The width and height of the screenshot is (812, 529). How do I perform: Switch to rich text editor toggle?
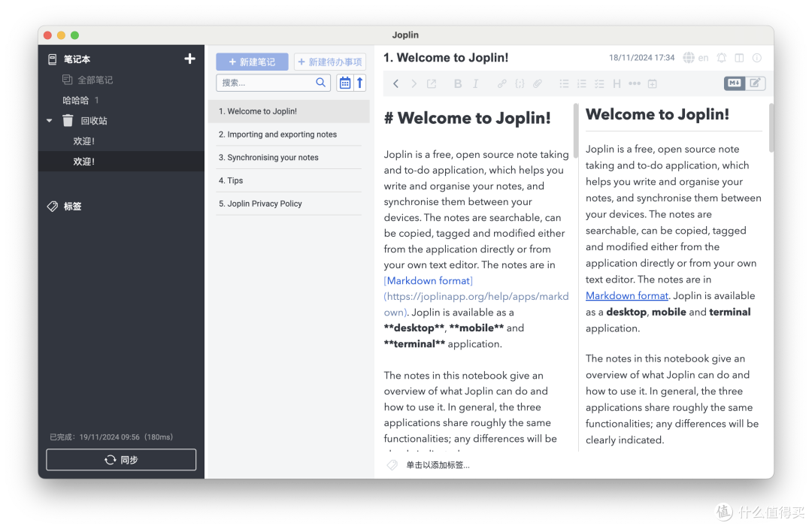coord(755,83)
